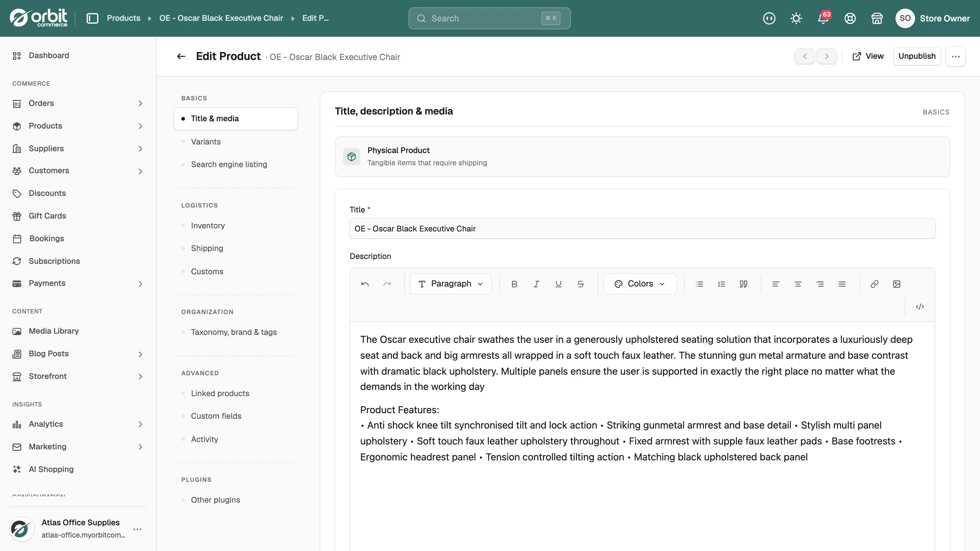The width and height of the screenshot is (980, 551).
Task: Toggle strikethrough formatting
Action: point(581,284)
